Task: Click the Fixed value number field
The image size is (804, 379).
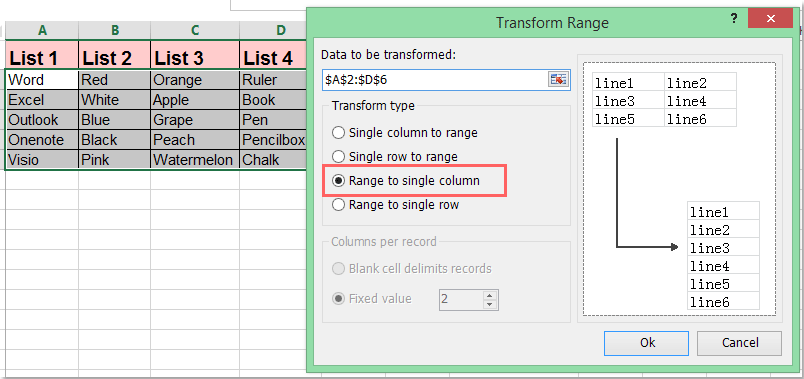Action: [x=461, y=300]
